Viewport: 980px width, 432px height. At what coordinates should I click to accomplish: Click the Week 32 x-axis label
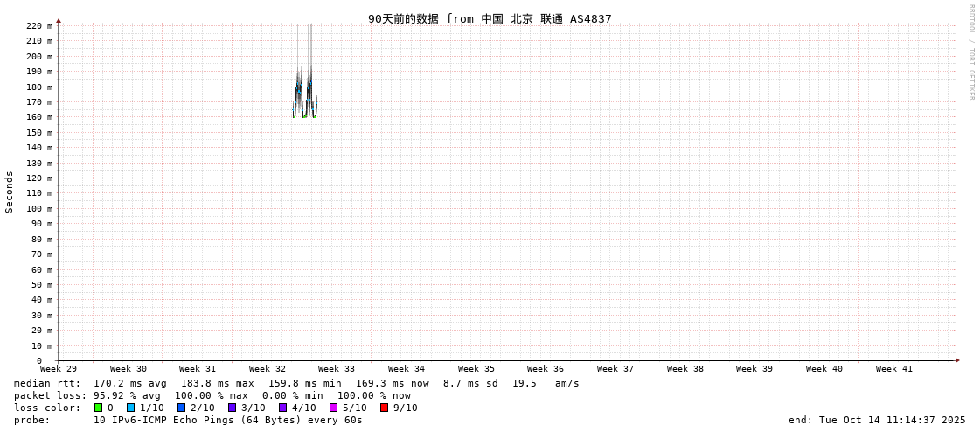[x=268, y=369]
